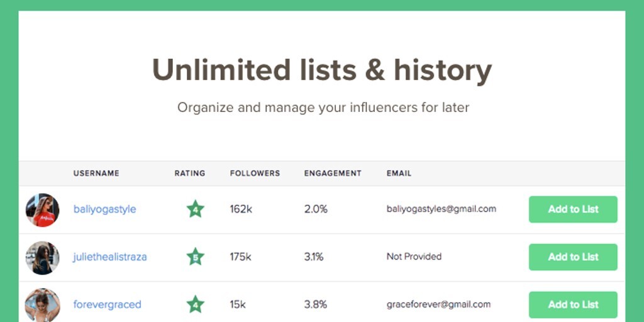
Task: Sort by the Username column header
Action: click(96, 174)
